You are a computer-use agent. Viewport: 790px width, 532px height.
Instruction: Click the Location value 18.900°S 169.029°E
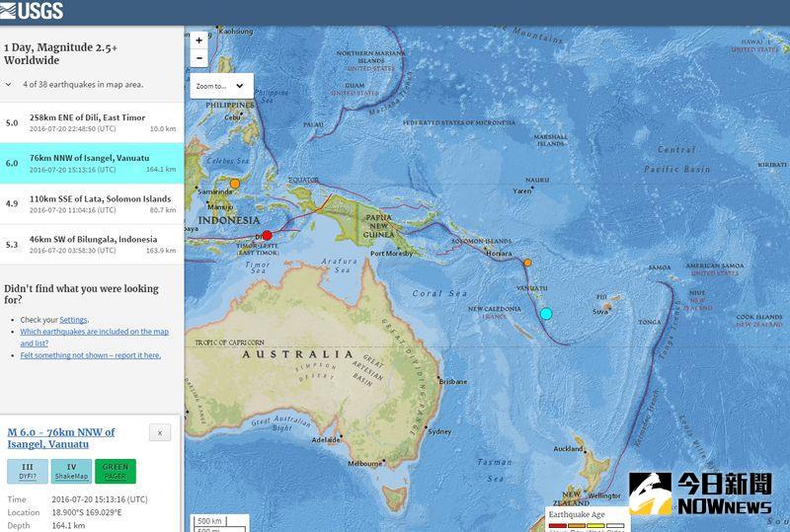[87, 512]
